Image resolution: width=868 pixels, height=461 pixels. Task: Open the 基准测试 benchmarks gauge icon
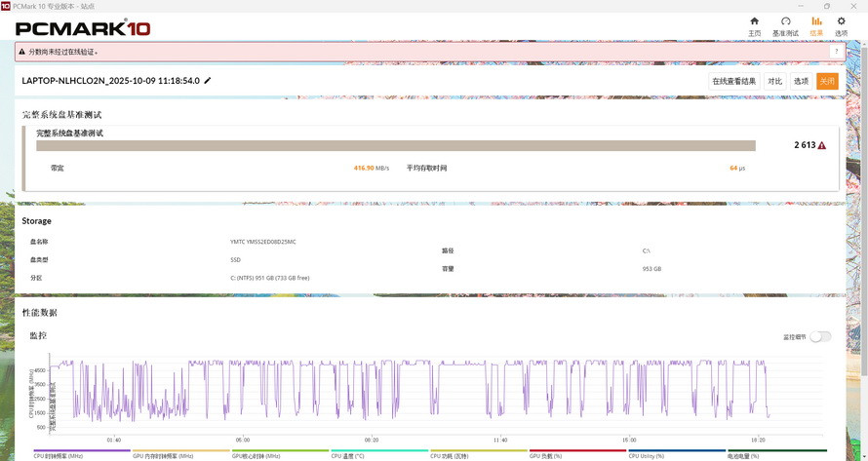[x=785, y=25]
